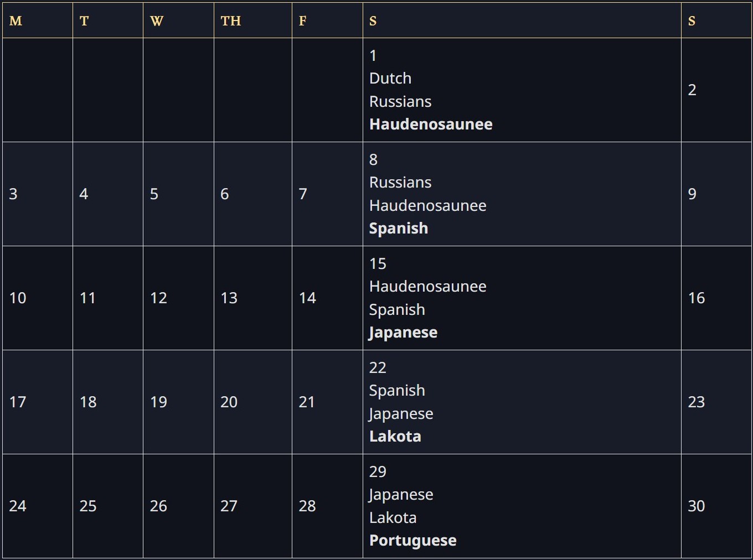
Task: Click Russians in the day 1 cell
Action: point(400,102)
